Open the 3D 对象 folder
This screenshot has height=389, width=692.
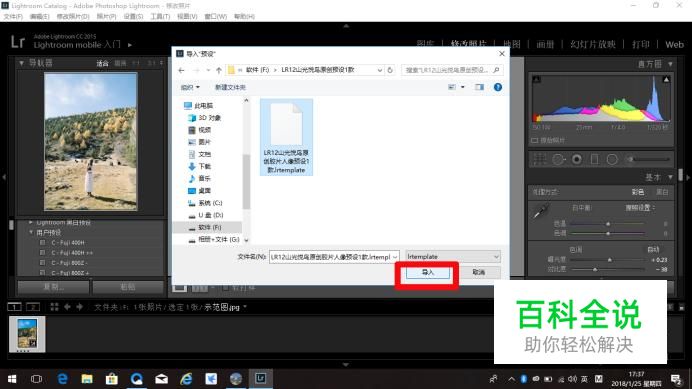click(x=205, y=118)
